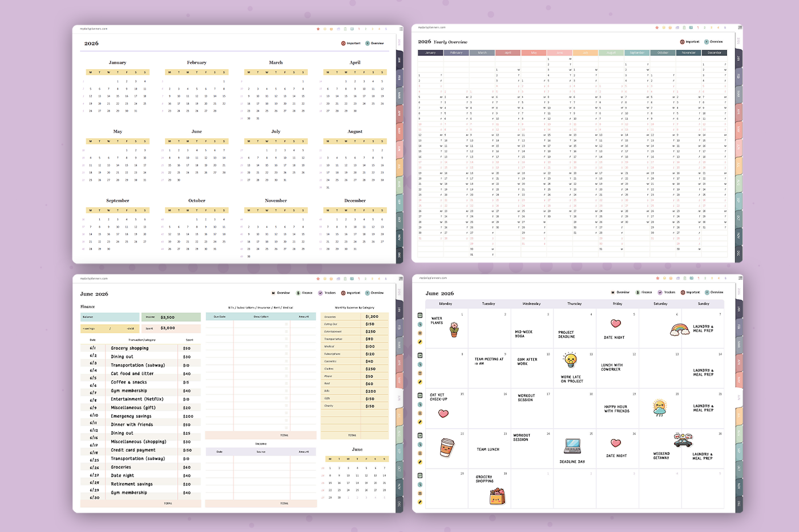Screen dimensions: 799x532
Task: Tick the first checkbox in the Bills table
Action: pyautogui.click(x=286, y=324)
